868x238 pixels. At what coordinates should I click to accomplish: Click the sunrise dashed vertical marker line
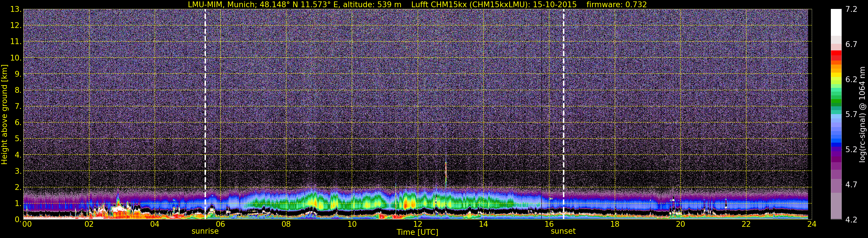(x=205, y=114)
